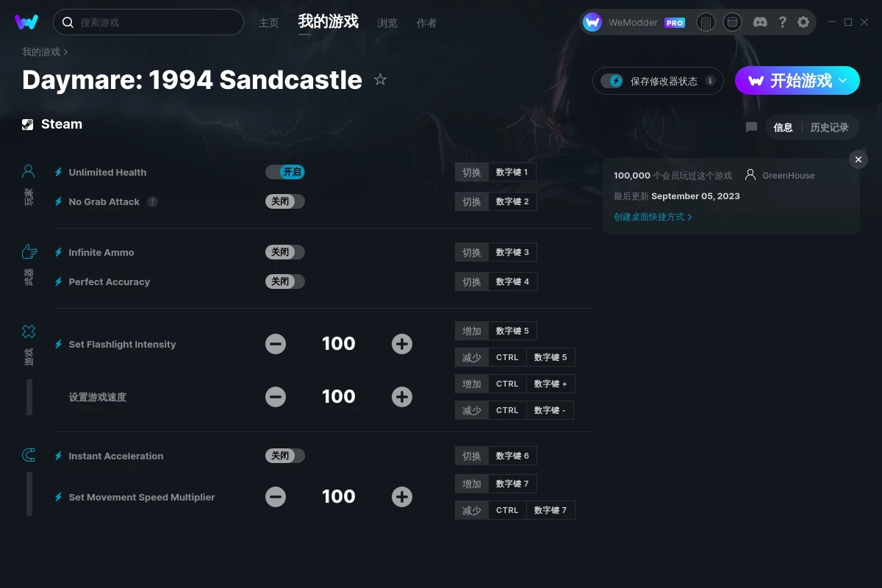Close the info panel with X

click(x=858, y=159)
